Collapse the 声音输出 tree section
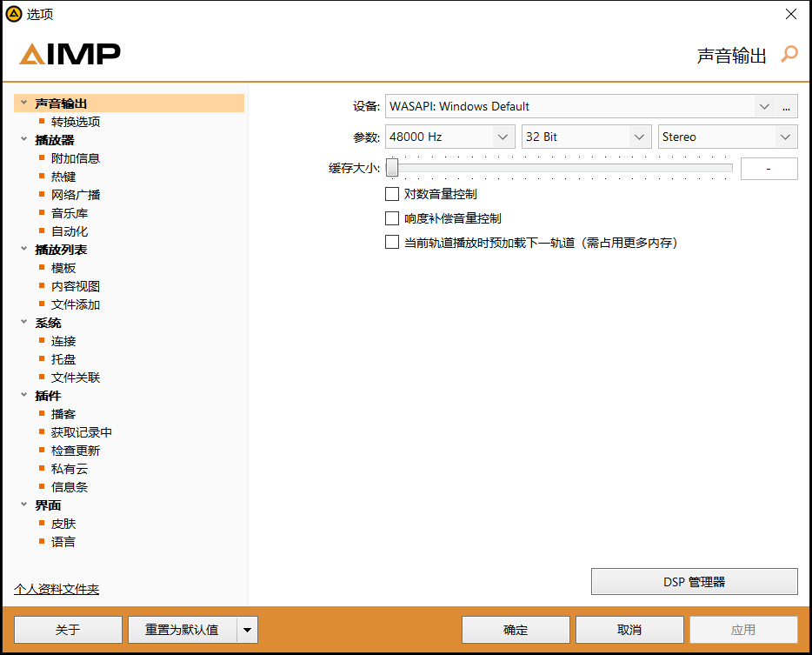The image size is (812, 655). coord(23,103)
